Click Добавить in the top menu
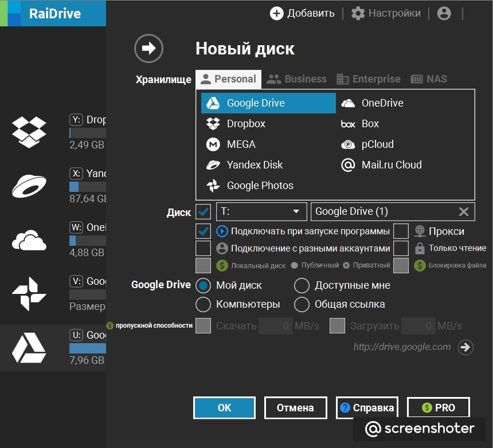 311,13
